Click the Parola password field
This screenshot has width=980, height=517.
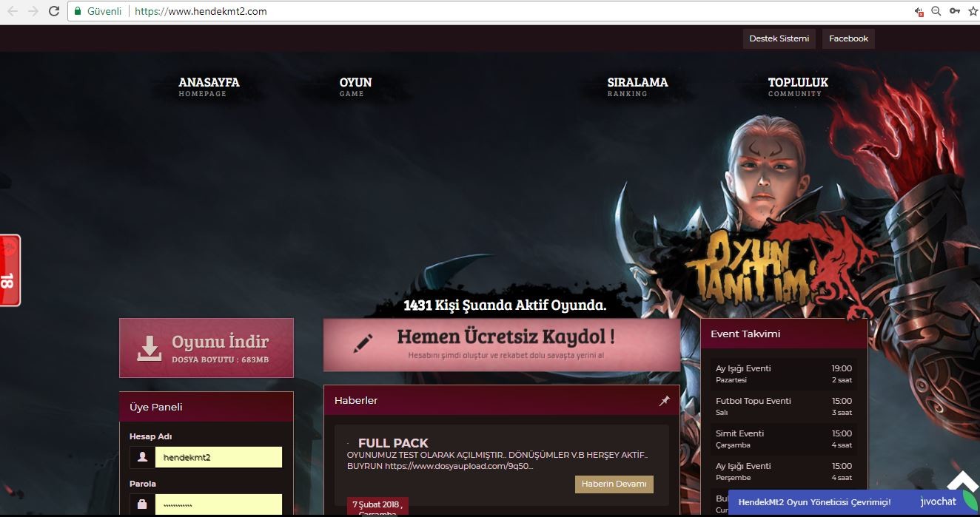(218, 504)
